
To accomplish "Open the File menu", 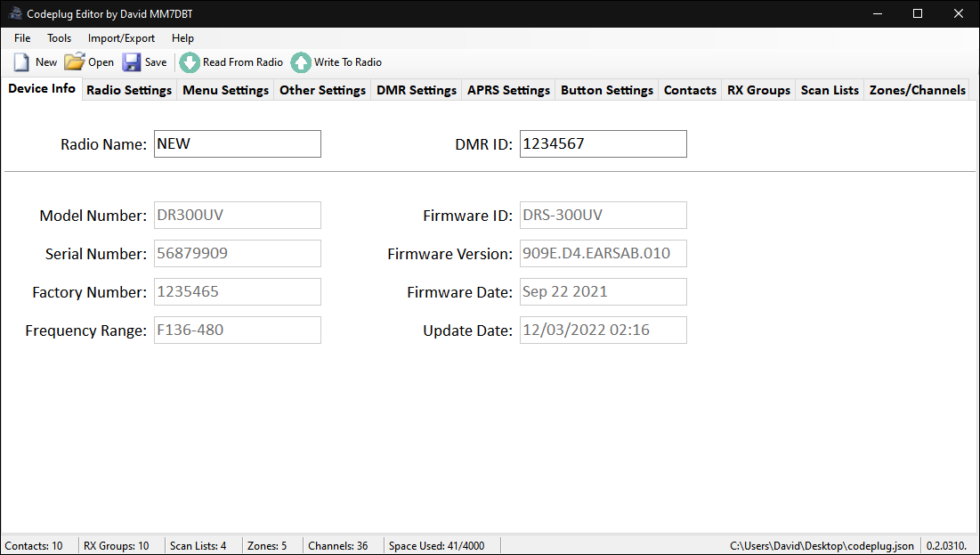I will 21,38.
